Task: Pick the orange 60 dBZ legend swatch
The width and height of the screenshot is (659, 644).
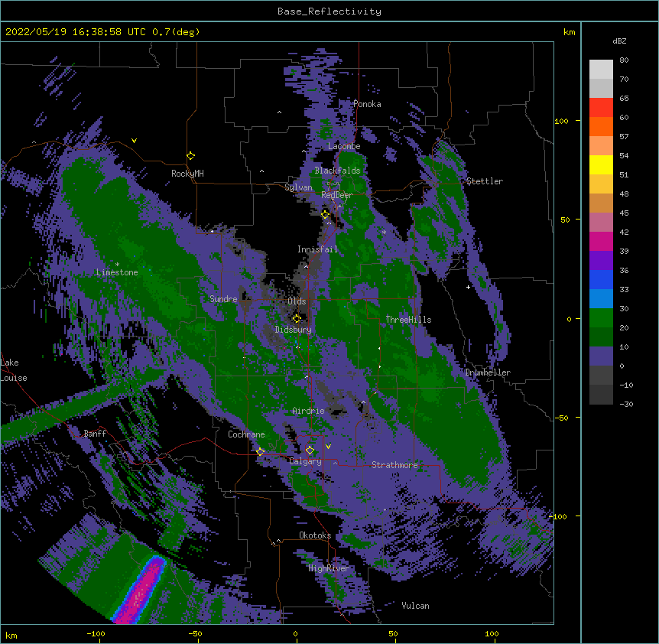Action: (601, 126)
